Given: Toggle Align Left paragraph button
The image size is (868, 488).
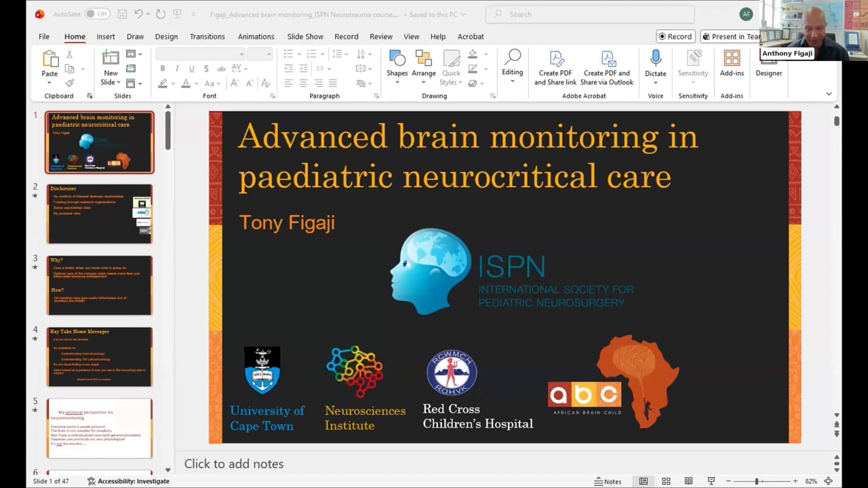Looking at the screenshot, I should pyautogui.click(x=288, y=83).
